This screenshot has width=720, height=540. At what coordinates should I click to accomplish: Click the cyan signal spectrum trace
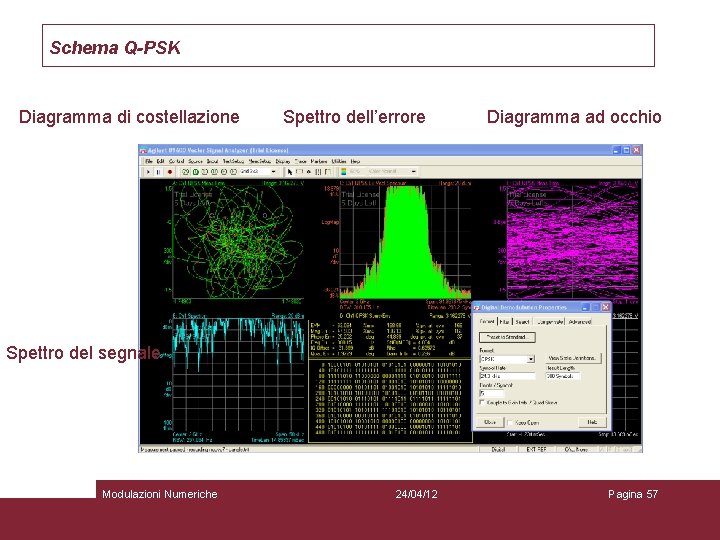[x=238, y=340]
